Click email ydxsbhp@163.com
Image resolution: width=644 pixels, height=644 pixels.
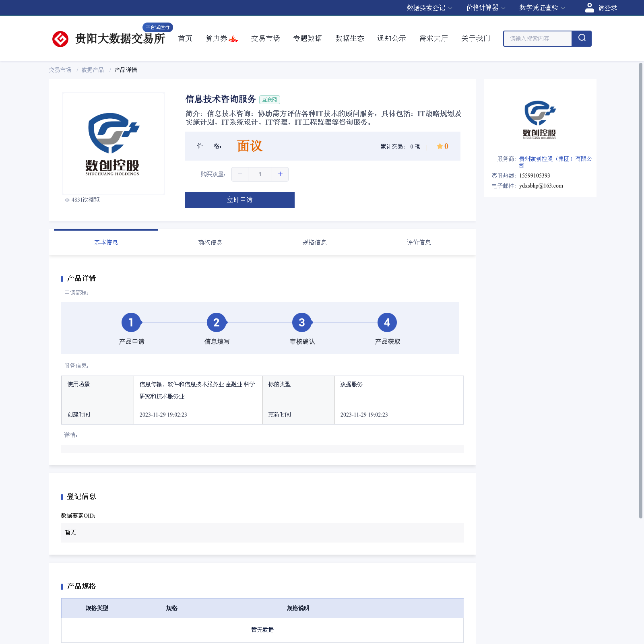(541, 186)
